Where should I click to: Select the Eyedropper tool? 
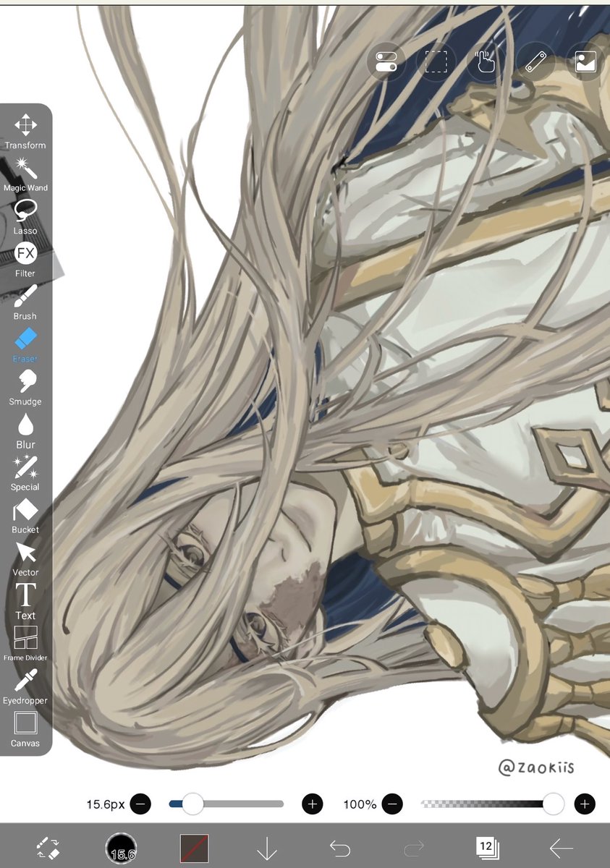click(25, 687)
